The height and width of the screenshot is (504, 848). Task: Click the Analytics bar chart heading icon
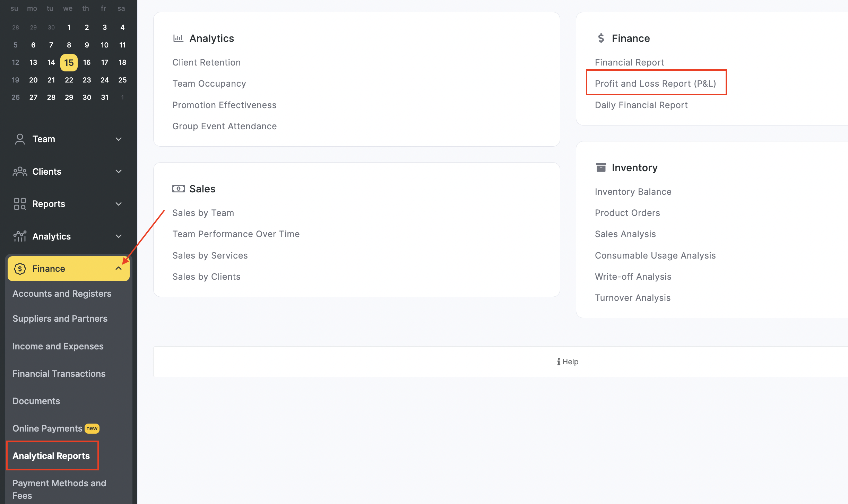tap(178, 38)
